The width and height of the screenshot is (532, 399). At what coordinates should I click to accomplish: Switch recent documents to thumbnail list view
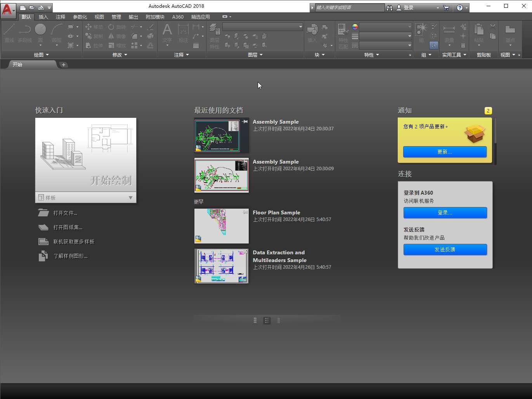click(267, 320)
